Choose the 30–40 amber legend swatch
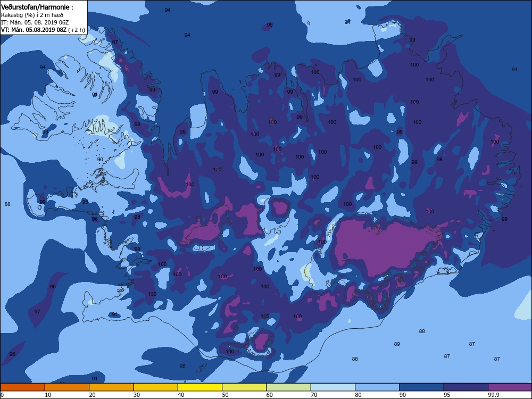 [x=156, y=387]
